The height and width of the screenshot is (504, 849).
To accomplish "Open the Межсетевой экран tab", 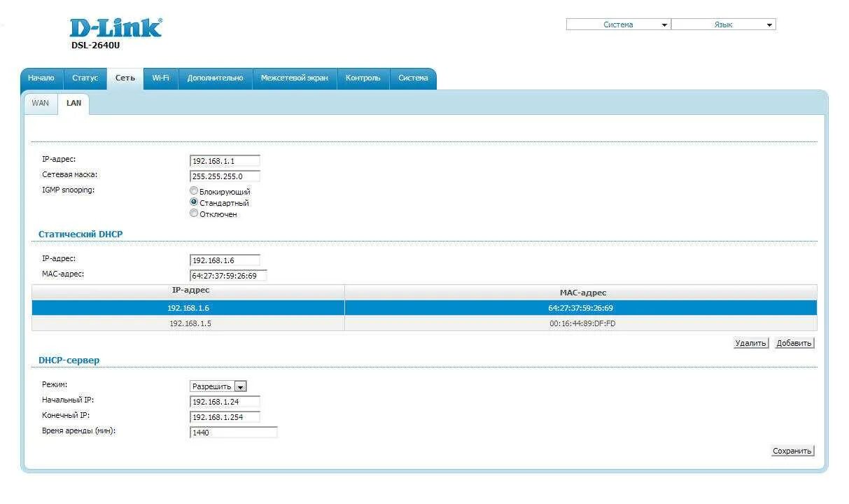I will [294, 78].
